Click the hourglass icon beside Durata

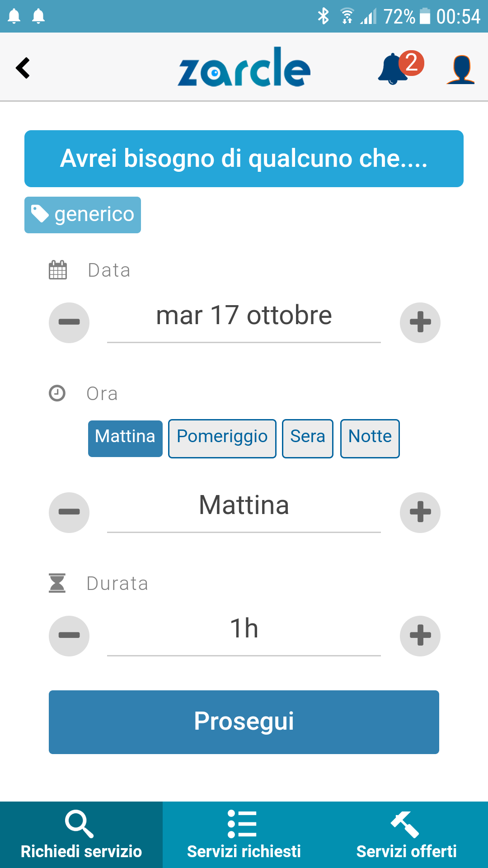(57, 583)
